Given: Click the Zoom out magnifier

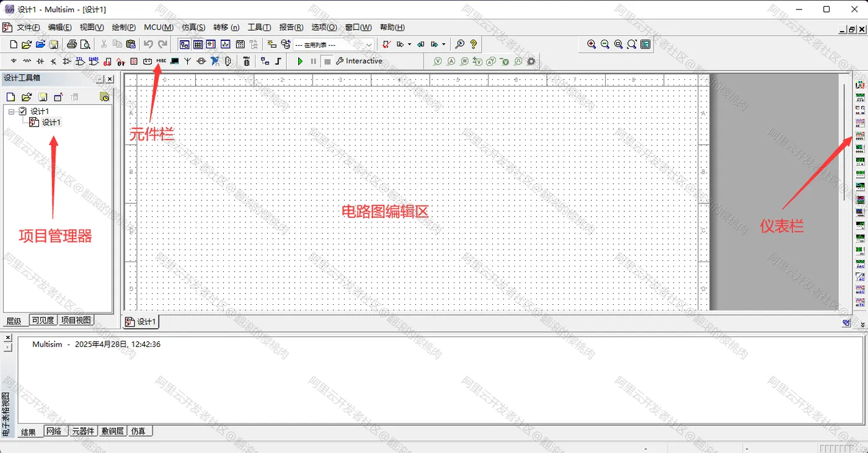Looking at the screenshot, I should tap(605, 44).
